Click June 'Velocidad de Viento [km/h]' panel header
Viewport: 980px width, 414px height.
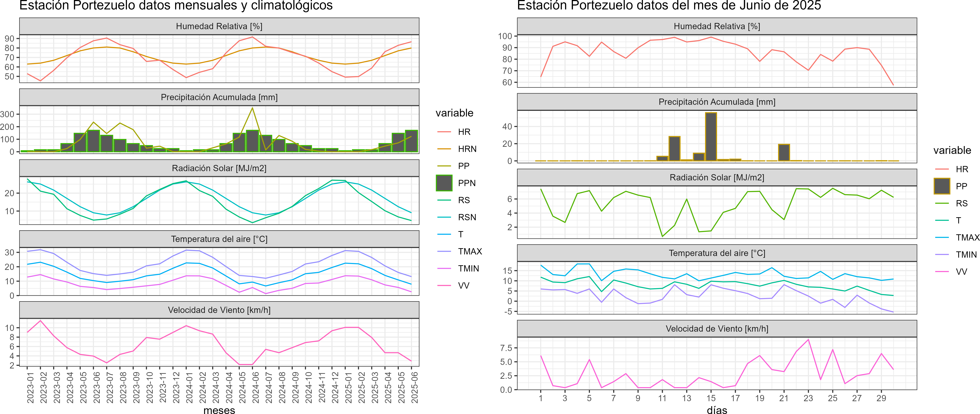[717, 329]
